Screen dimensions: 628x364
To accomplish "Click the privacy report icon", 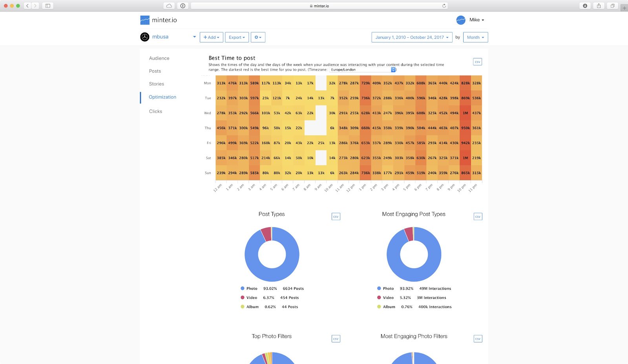I will pyautogui.click(x=183, y=6).
